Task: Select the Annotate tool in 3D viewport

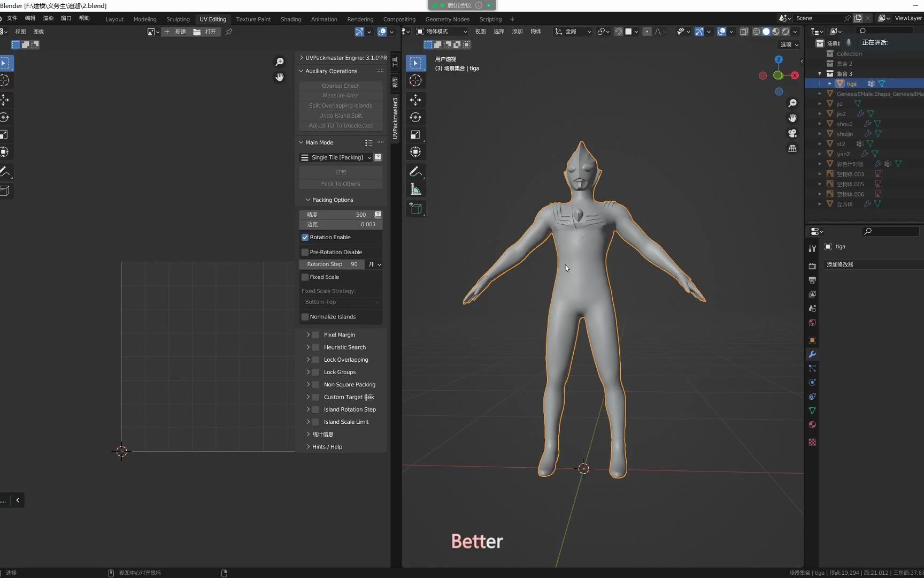Action: [x=415, y=172]
